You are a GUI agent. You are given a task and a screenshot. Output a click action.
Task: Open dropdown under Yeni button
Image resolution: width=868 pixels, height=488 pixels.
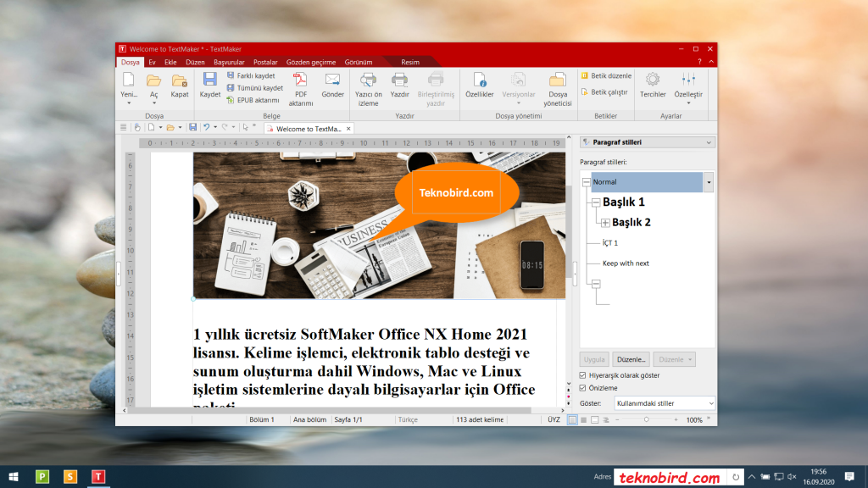[129, 103]
